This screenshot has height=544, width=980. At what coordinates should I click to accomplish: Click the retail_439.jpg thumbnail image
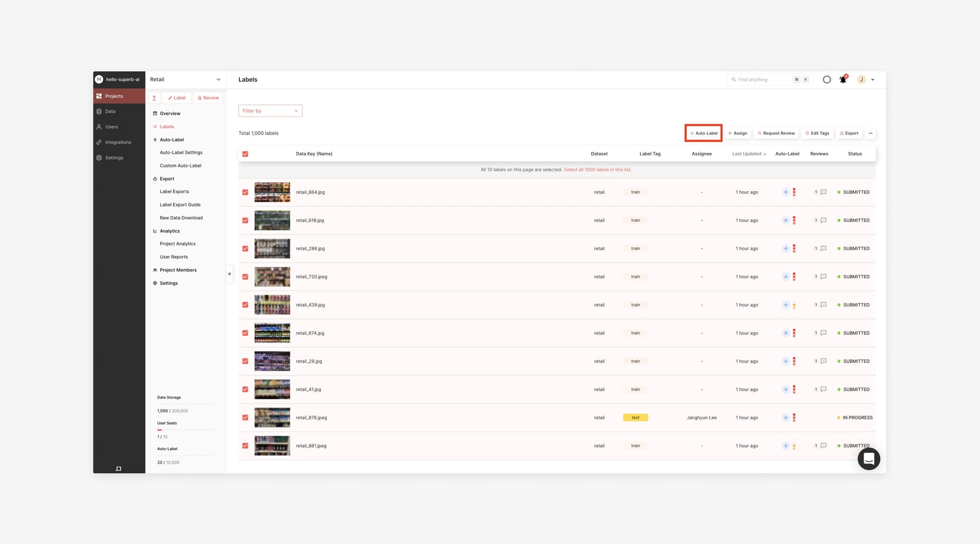click(272, 305)
